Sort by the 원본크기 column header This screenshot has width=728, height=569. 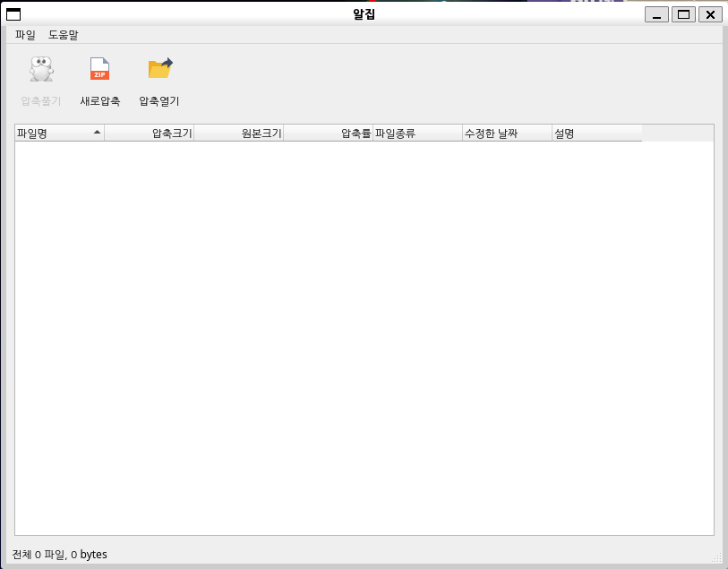[239, 134]
